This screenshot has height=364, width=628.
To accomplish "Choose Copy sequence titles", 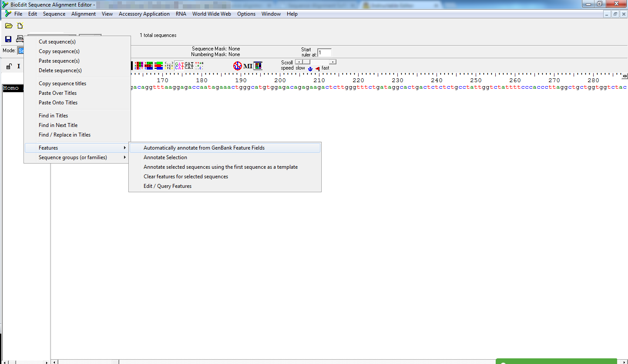I will click(77, 83).
